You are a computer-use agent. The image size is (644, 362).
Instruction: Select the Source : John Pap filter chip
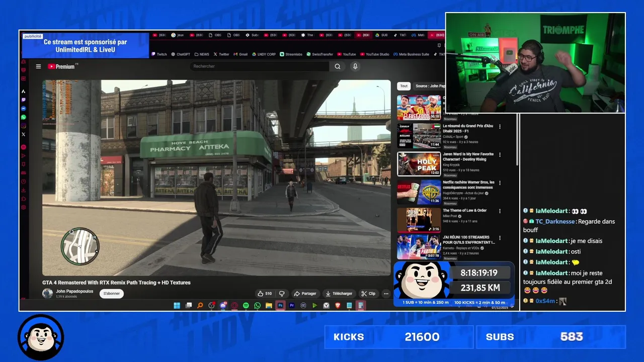430,86
